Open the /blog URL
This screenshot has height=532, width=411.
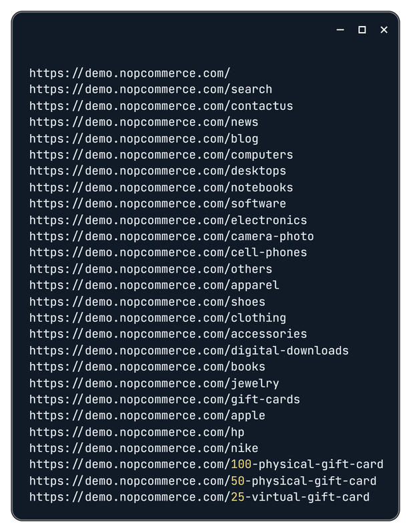pos(143,139)
